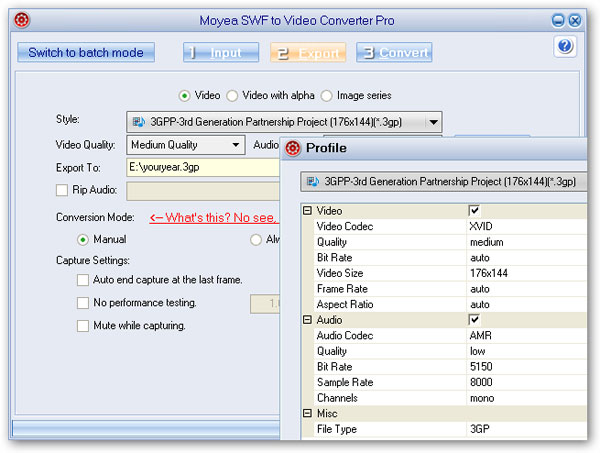Select the Image series radio button
This screenshot has height=453, width=600.
click(x=326, y=96)
